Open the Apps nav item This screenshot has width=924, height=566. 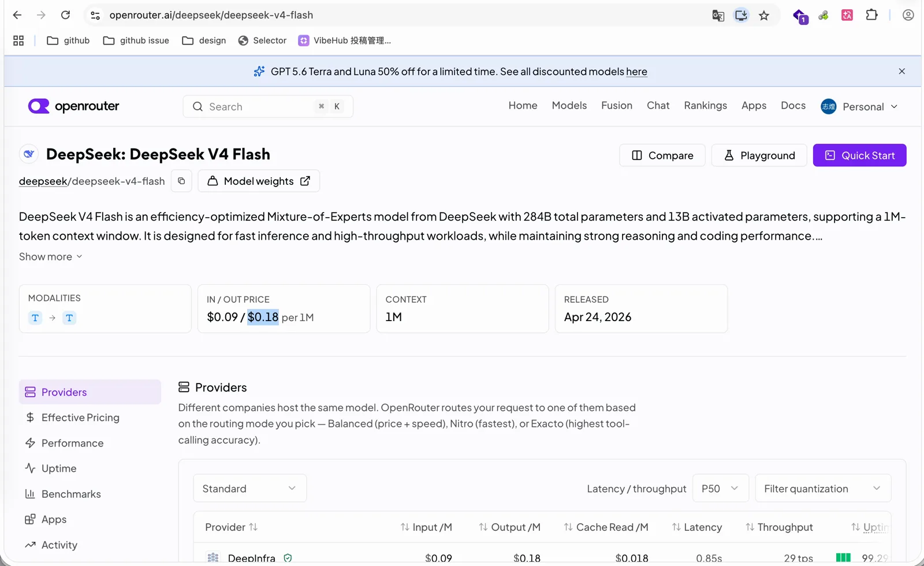754,106
